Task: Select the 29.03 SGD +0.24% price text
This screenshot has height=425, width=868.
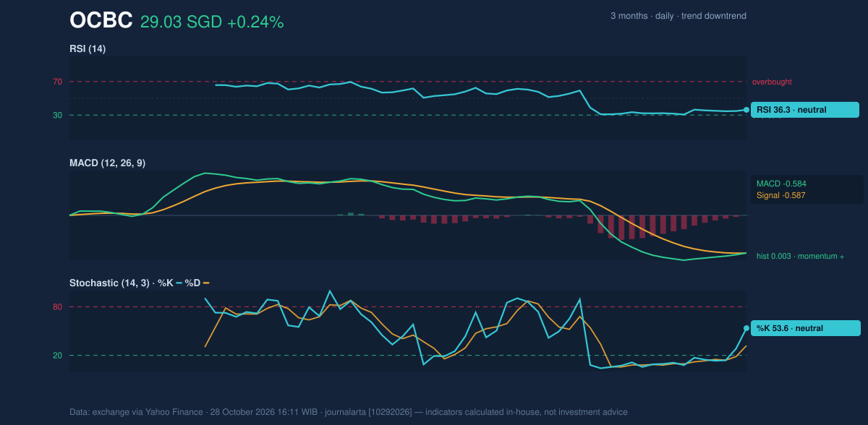Action: [x=212, y=22]
